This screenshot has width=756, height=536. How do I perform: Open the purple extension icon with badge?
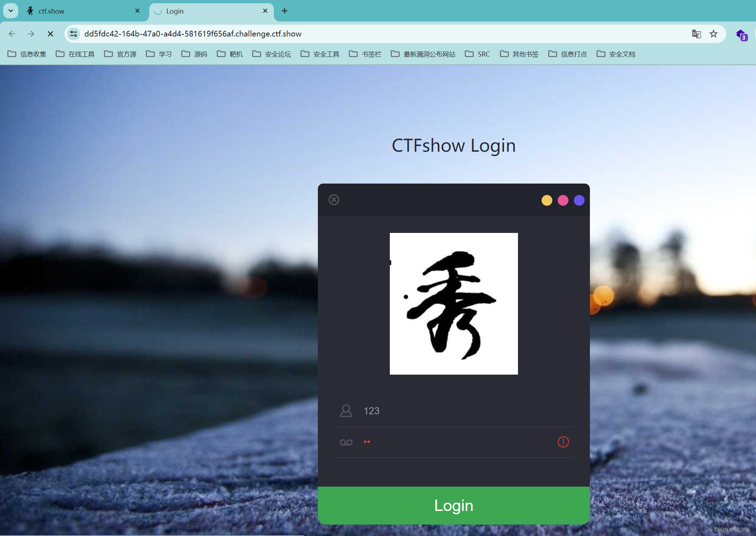(x=742, y=35)
